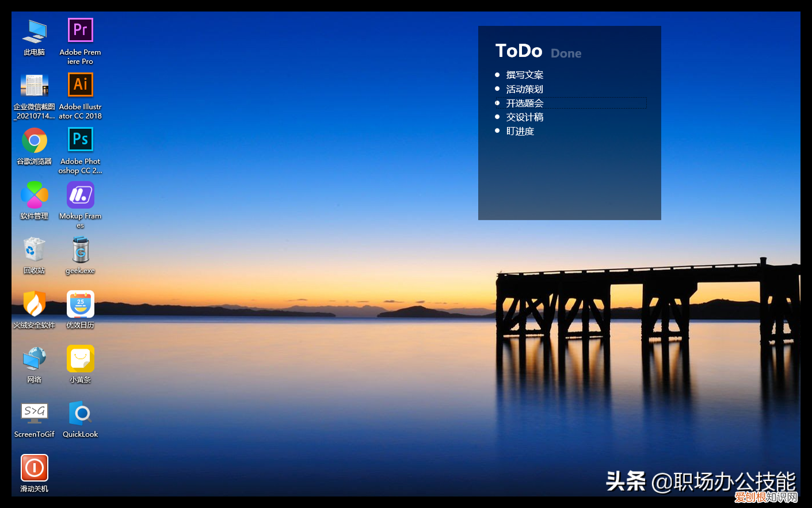Click the 优效日历 calendar icon
The height and width of the screenshot is (508, 812).
[x=80, y=304]
